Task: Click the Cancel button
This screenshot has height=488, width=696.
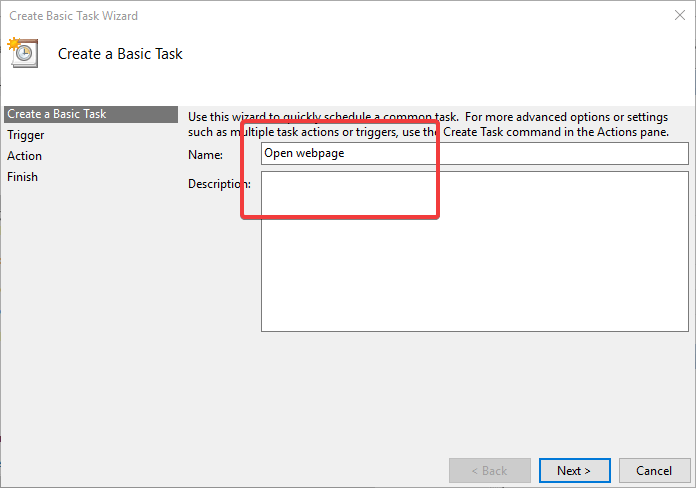Action: coord(654,470)
